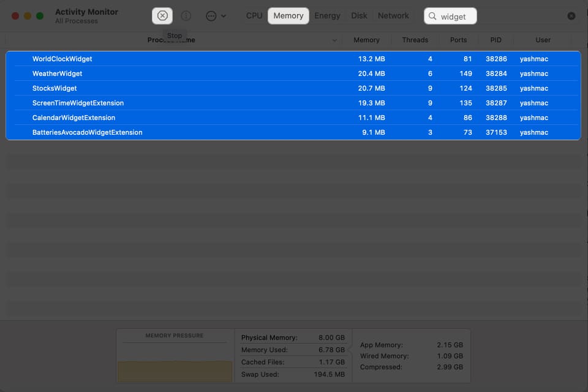Click the App Memory 2.15 GB value
The width and height of the screenshot is (588, 392).
coord(450,345)
